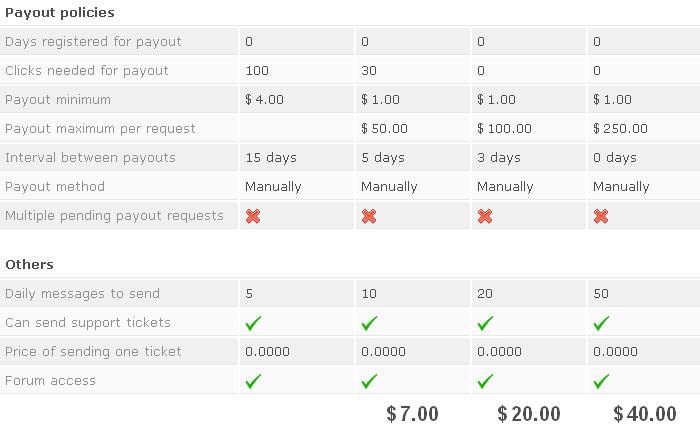700x427 pixels.
Task: Click the red X in the $20.00 plan column
Action: [485, 216]
